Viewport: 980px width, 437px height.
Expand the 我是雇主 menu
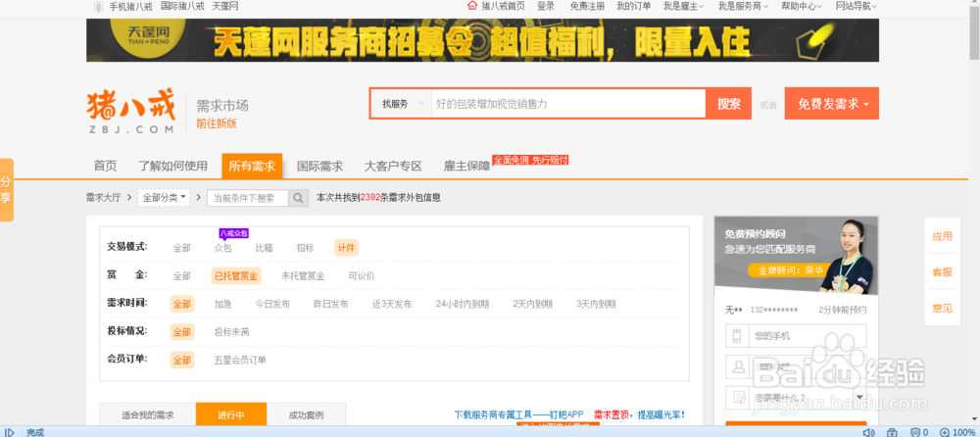point(684,6)
